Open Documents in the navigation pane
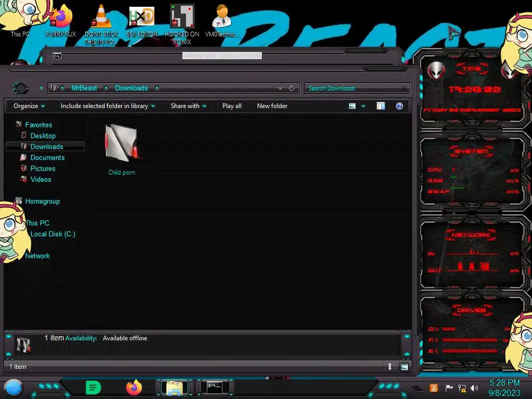The height and width of the screenshot is (399, 532). tap(47, 157)
